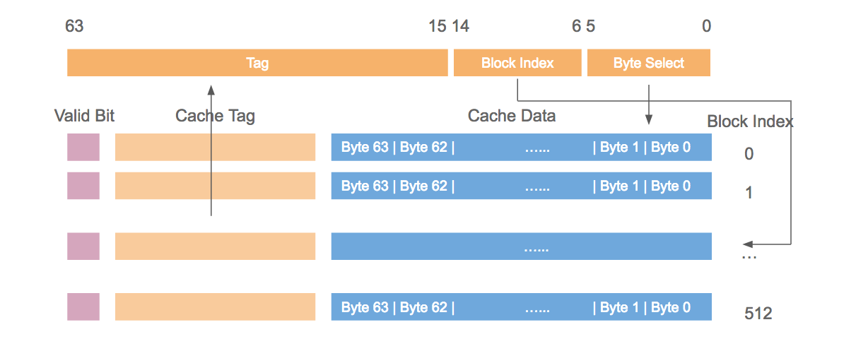Click the Valid Bit column label
The height and width of the screenshot is (351, 868).
[84, 116]
